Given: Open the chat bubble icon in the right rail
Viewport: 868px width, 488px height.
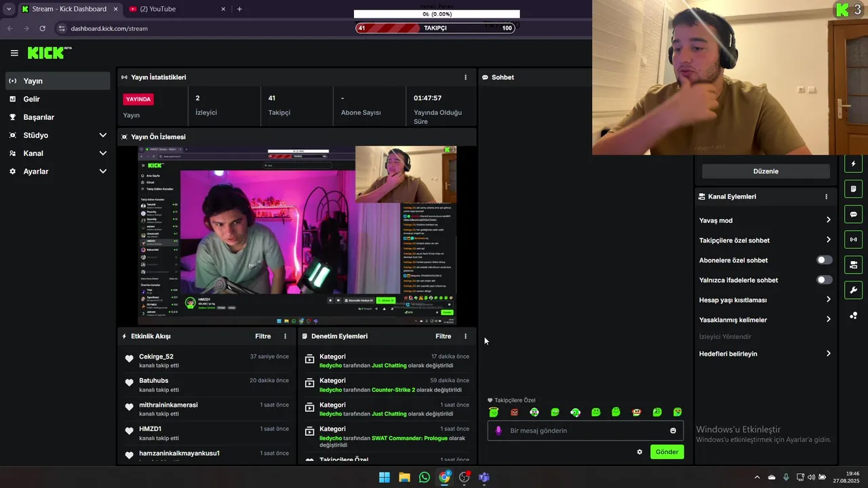Looking at the screenshot, I should click(x=853, y=214).
